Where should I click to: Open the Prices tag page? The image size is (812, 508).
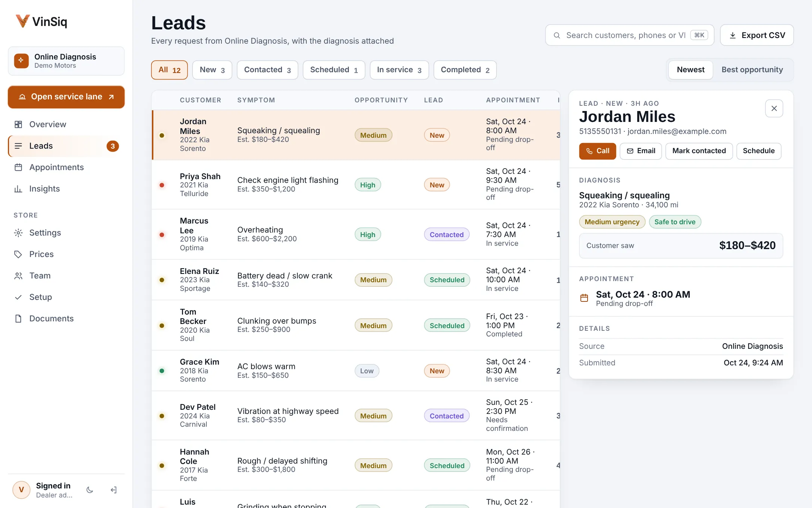coord(66,254)
